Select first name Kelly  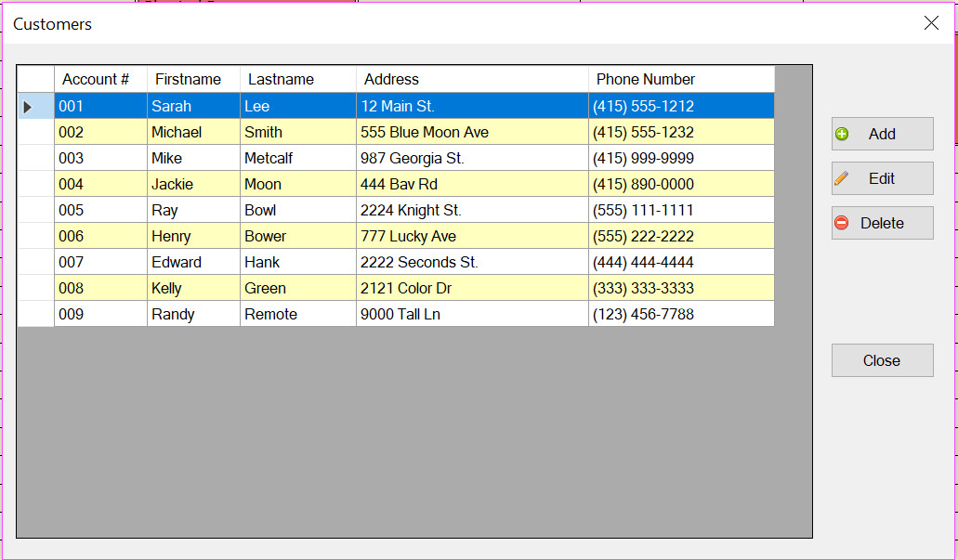[x=193, y=288]
